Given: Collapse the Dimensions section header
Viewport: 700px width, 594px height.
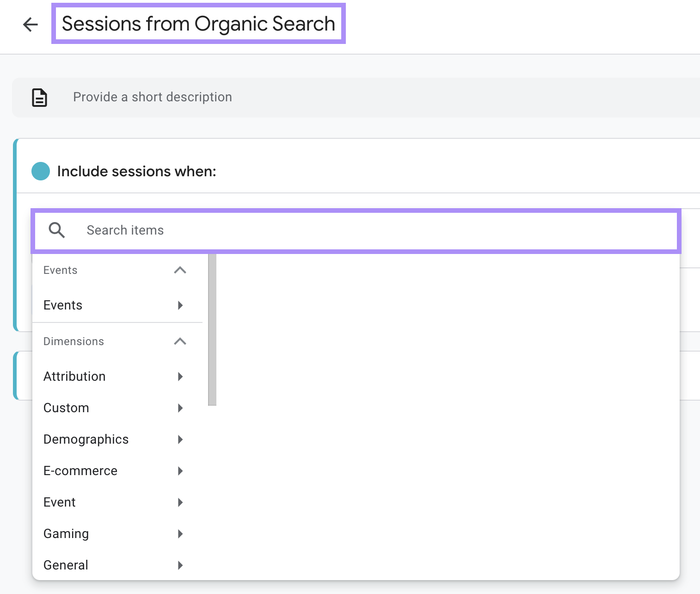Looking at the screenshot, I should [180, 341].
